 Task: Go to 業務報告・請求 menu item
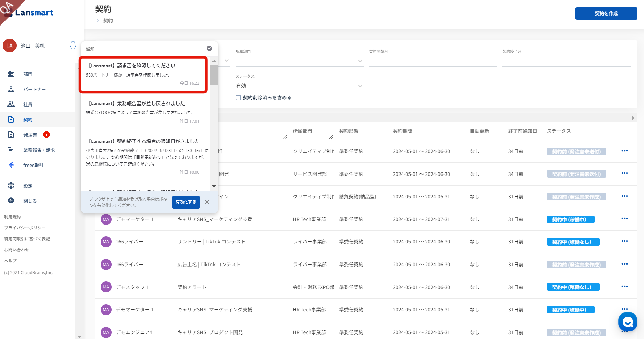click(39, 150)
